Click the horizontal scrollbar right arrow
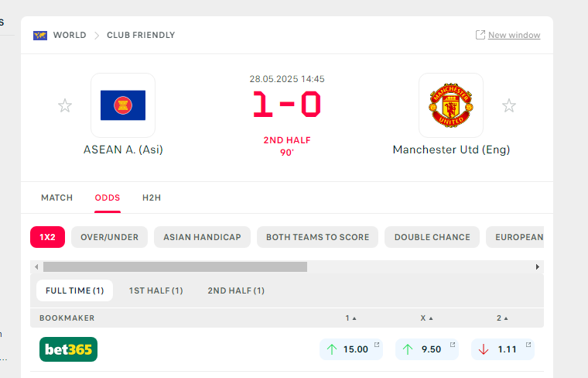 pyautogui.click(x=538, y=267)
